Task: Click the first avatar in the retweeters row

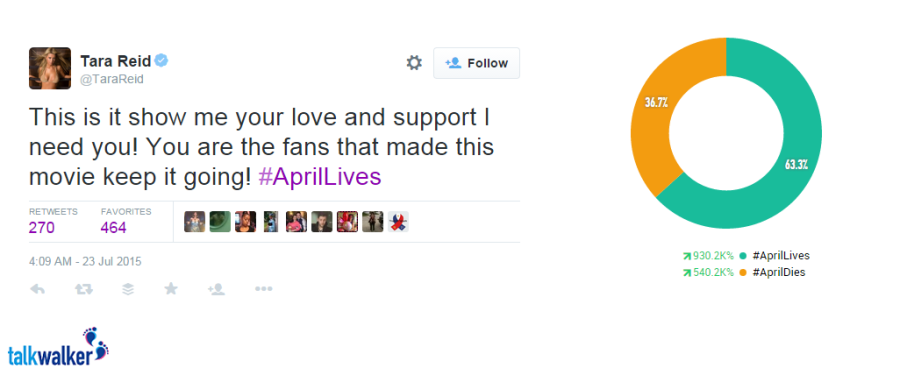Action: [x=195, y=222]
